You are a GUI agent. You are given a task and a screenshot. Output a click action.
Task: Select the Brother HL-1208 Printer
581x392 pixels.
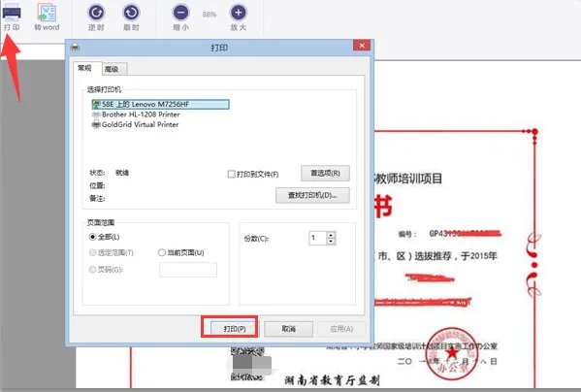click(x=136, y=114)
